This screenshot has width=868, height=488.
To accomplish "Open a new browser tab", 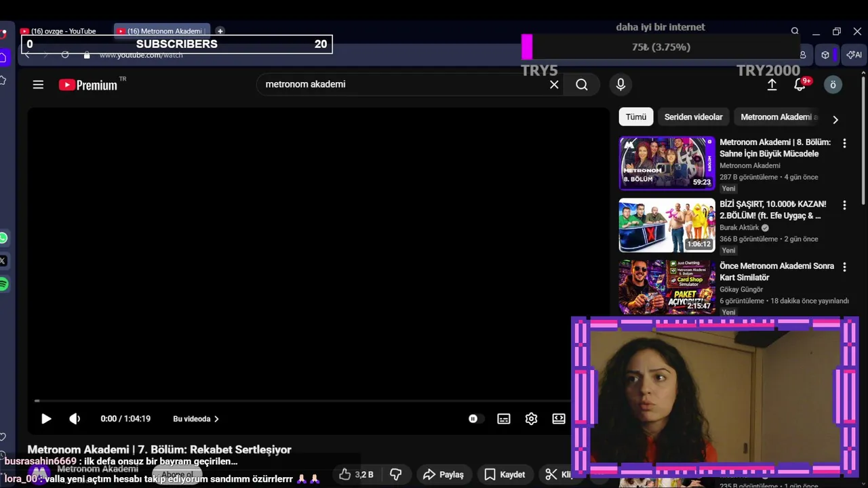I will (x=220, y=31).
